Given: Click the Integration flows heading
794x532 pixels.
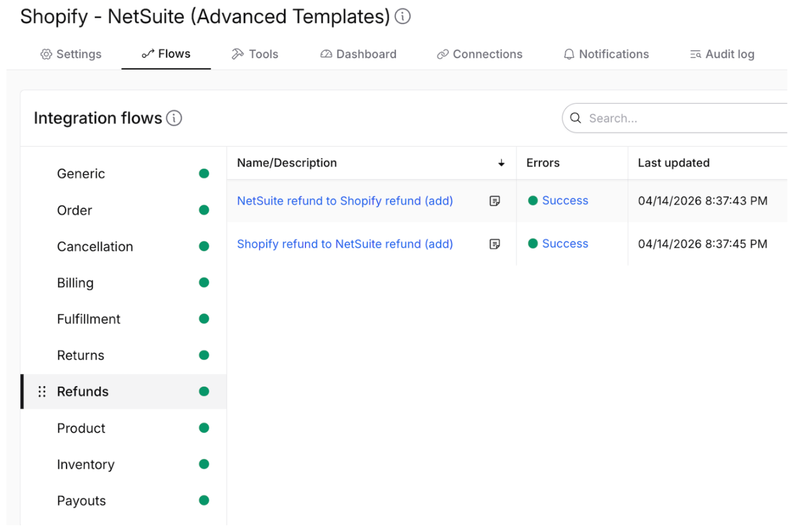Looking at the screenshot, I should [98, 118].
